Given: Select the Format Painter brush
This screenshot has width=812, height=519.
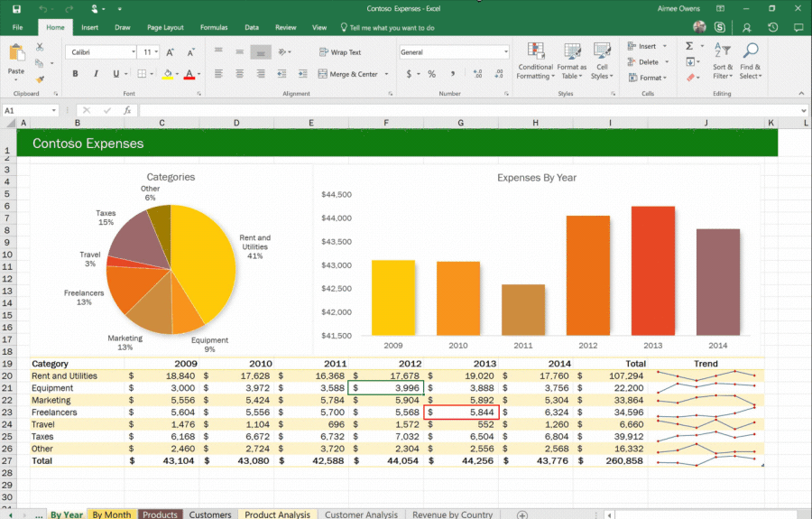Looking at the screenshot, I should click(40, 79).
